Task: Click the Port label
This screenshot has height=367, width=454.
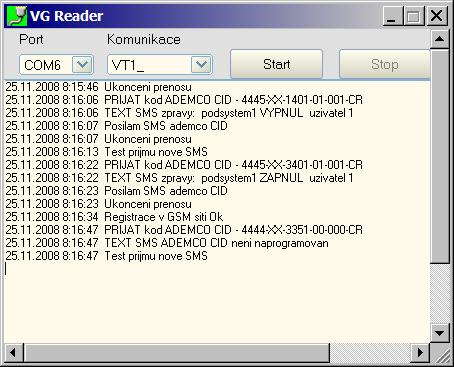Action: coord(31,39)
